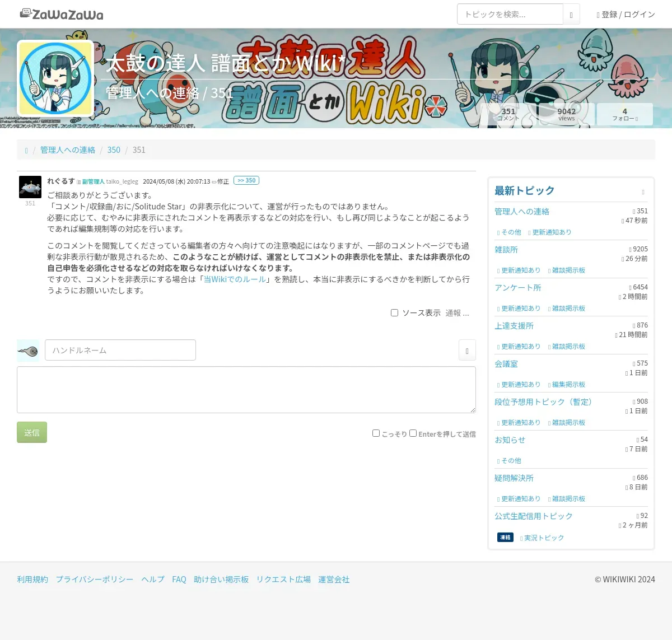Open the wiki avatar thumbnail in the banner
This screenshot has height=640, width=672.
click(x=55, y=78)
